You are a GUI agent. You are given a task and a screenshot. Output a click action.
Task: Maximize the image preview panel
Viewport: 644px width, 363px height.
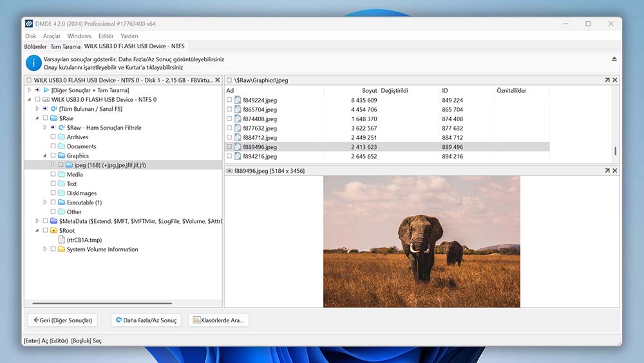607,171
